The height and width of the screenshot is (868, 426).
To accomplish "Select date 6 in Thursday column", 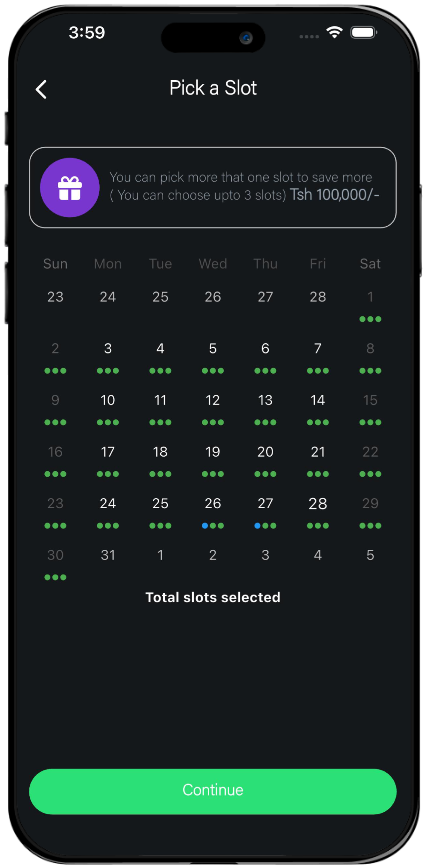I will 265,348.
